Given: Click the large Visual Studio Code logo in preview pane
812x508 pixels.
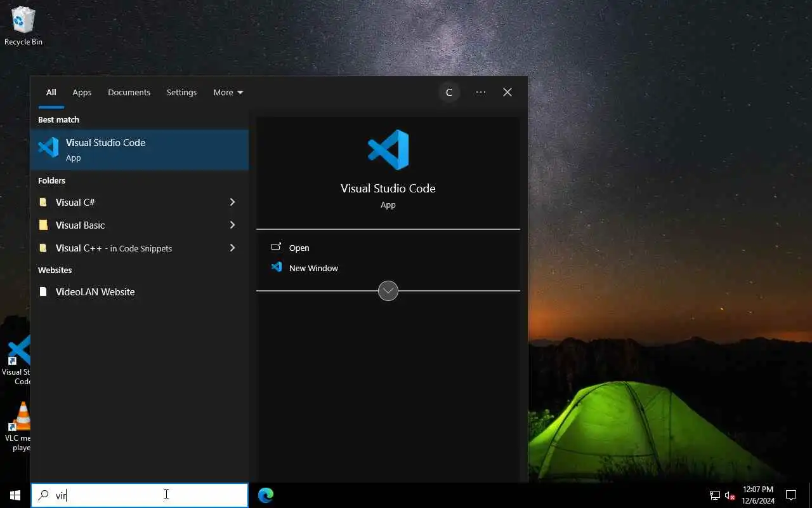Looking at the screenshot, I should coord(388,150).
